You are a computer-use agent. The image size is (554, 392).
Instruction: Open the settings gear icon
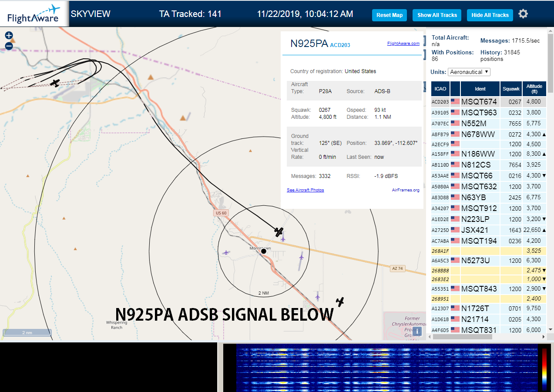tap(523, 14)
